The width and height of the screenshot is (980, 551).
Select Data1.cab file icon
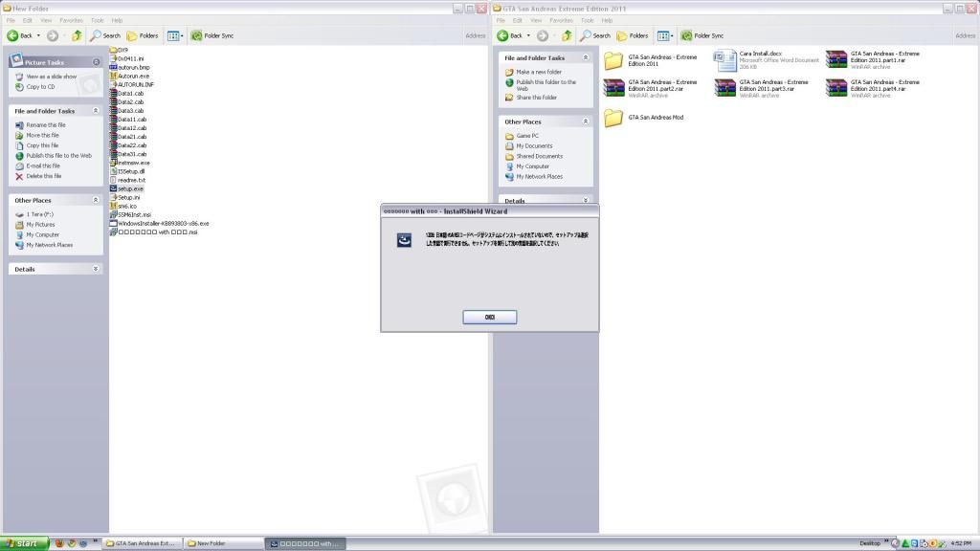(113, 93)
